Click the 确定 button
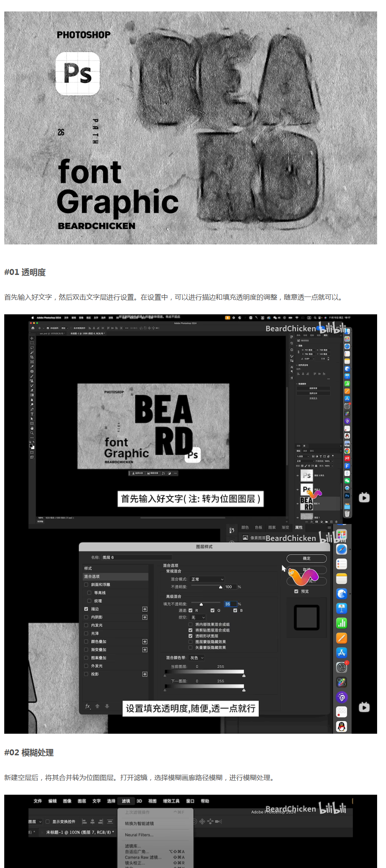Screen dimensions: 386x868 pos(306,558)
